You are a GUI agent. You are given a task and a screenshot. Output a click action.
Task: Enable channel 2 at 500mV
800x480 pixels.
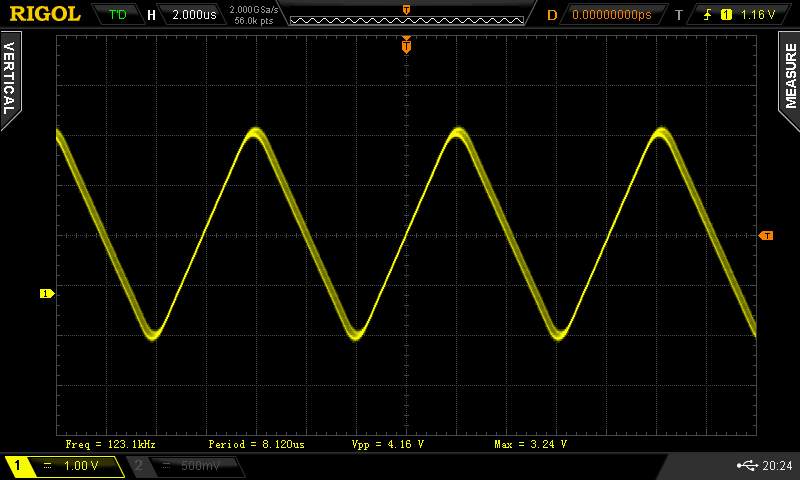click(183, 466)
